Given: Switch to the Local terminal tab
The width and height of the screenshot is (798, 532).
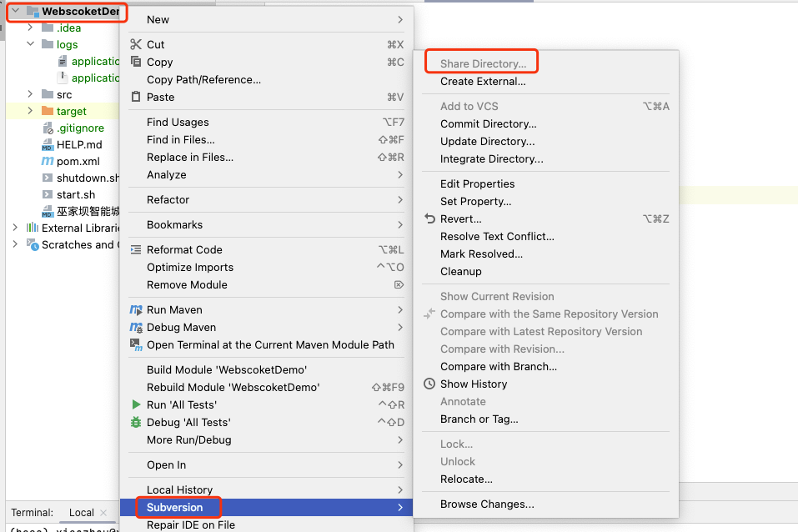Looking at the screenshot, I should pyautogui.click(x=82, y=513).
